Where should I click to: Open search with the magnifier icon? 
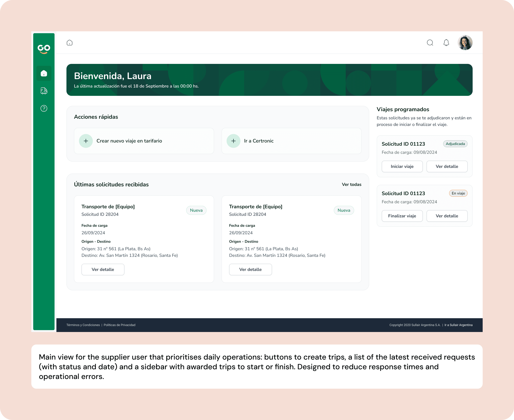[x=430, y=43]
